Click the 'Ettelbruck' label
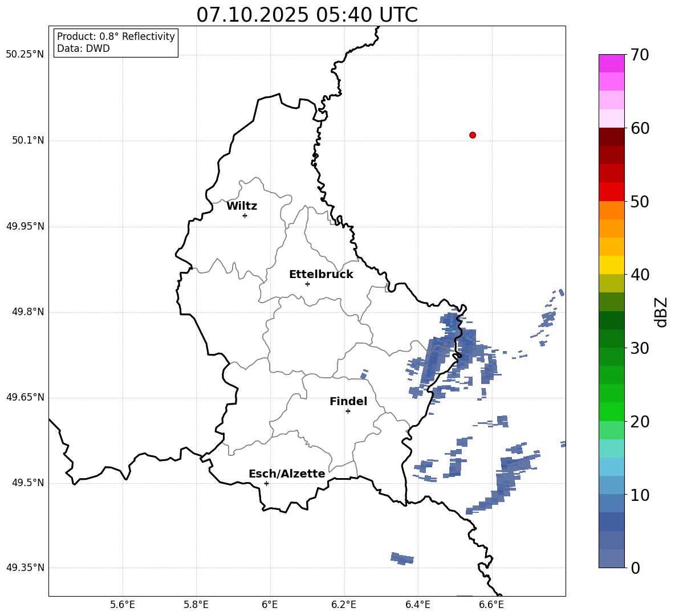The image size is (675, 616). (321, 275)
